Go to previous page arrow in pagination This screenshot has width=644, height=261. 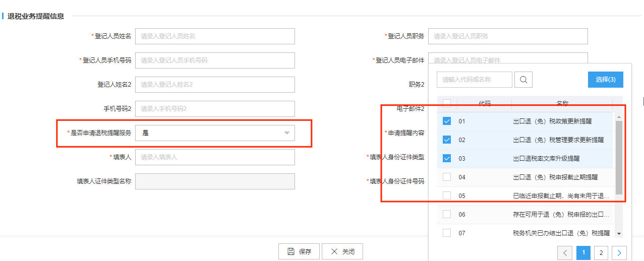[x=565, y=252]
